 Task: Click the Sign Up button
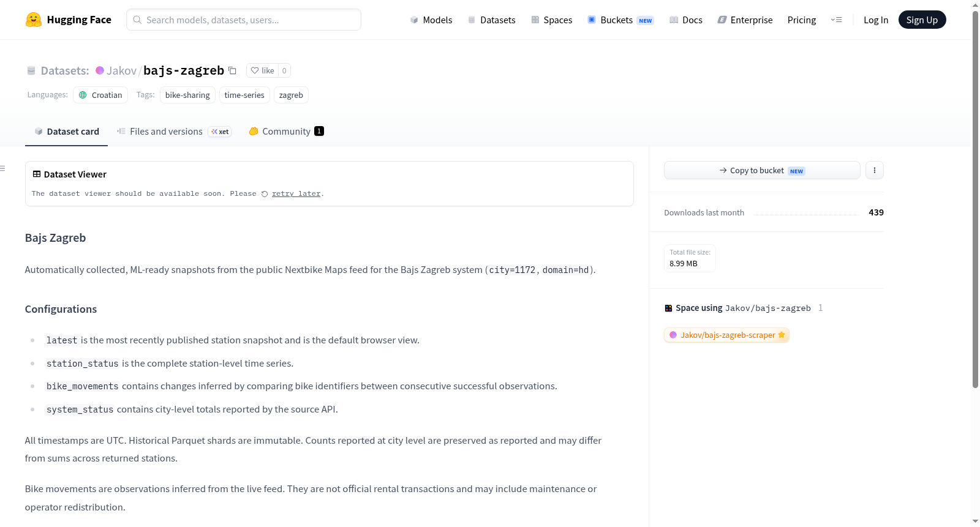pyautogui.click(x=922, y=20)
